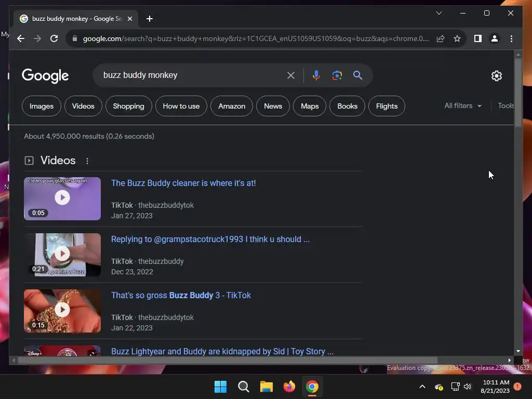Image resolution: width=532 pixels, height=399 pixels.
Task: Open network tray icon
Action: click(x=455, y=387)
